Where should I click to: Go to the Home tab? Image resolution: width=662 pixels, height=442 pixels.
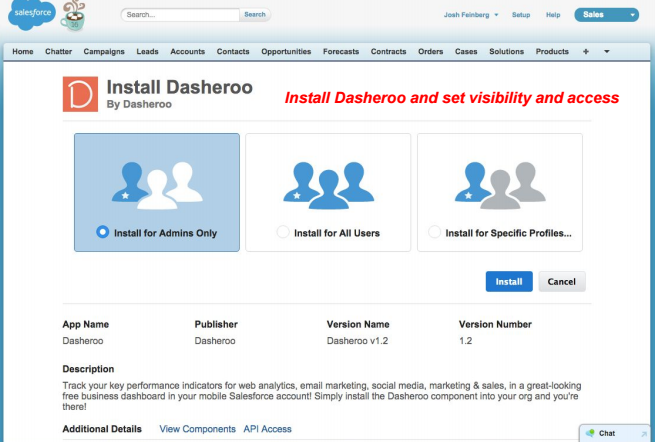pos(23,52)
